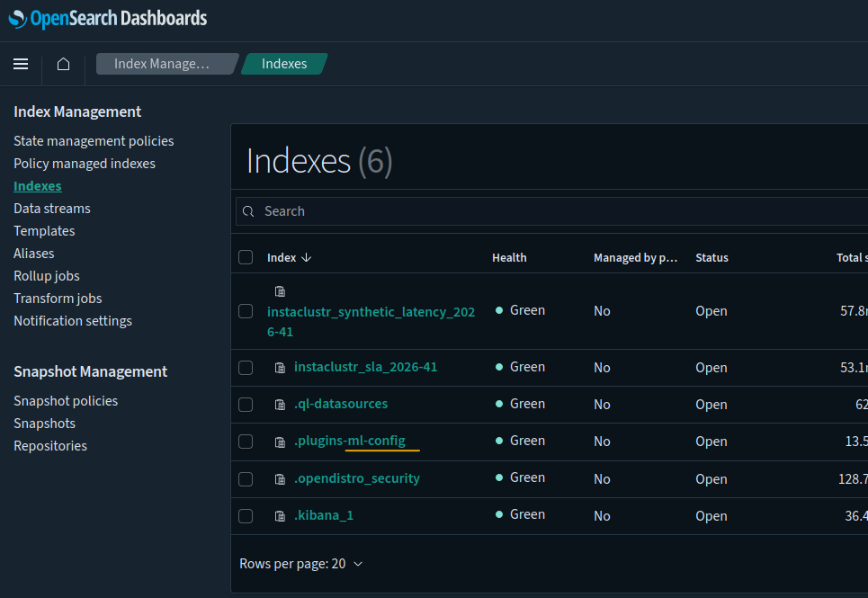Open Notification settings
The width and height of the screenshot is (868, 598).
click(x=73, y=321)
